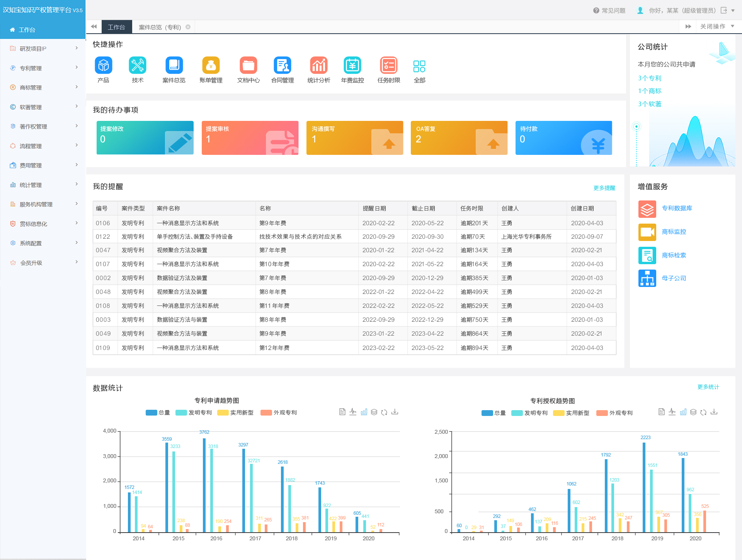Switch application trend chart to bar view
The width and height of the screenshot is (742, 560).
point(364,412)
